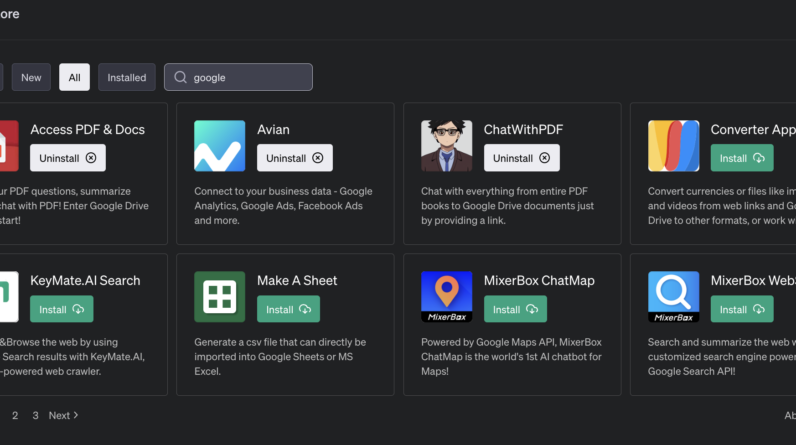Open the Next page of results
796x445 pixels.
click(63, 416)
